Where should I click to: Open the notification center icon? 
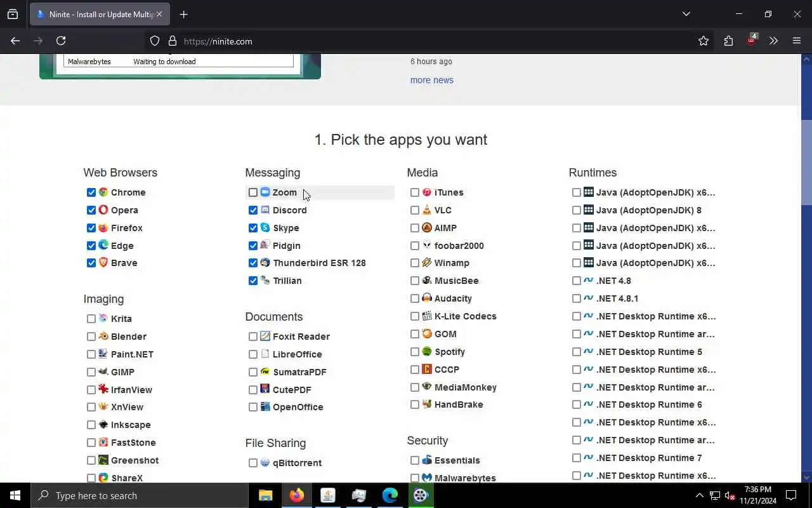[x=791, y=495]
